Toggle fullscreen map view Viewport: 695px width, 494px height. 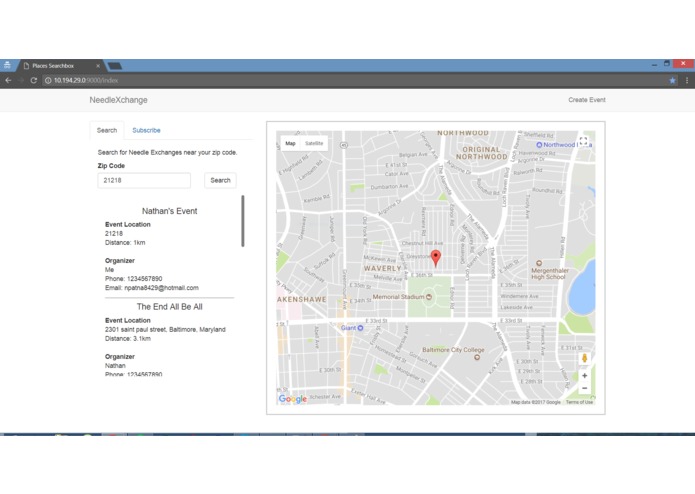(583, 142)
